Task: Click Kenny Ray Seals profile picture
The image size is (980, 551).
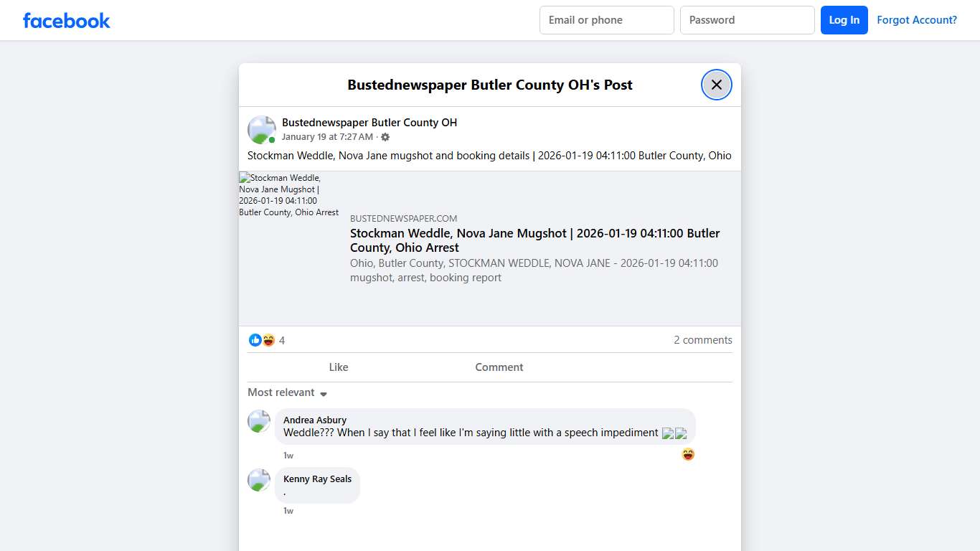Action: tap(258, 480)
